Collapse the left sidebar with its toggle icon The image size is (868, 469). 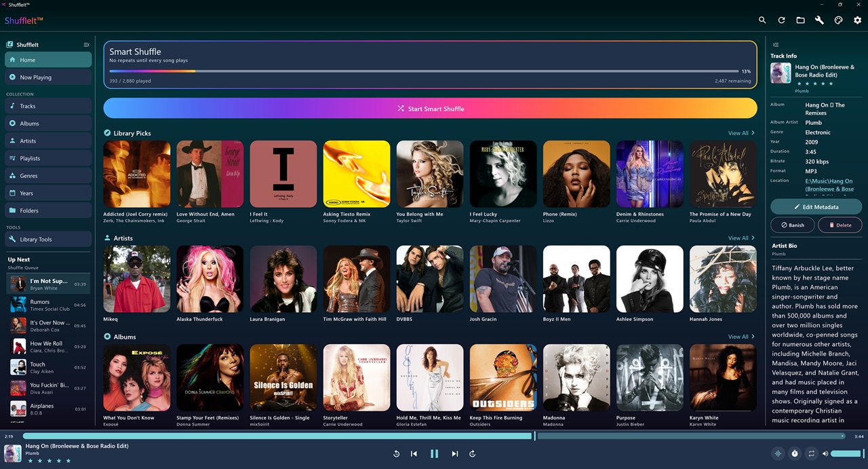(x=86, y=45)
